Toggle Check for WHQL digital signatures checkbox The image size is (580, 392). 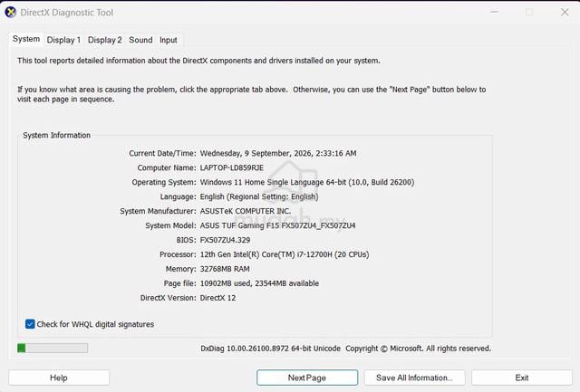30,324
